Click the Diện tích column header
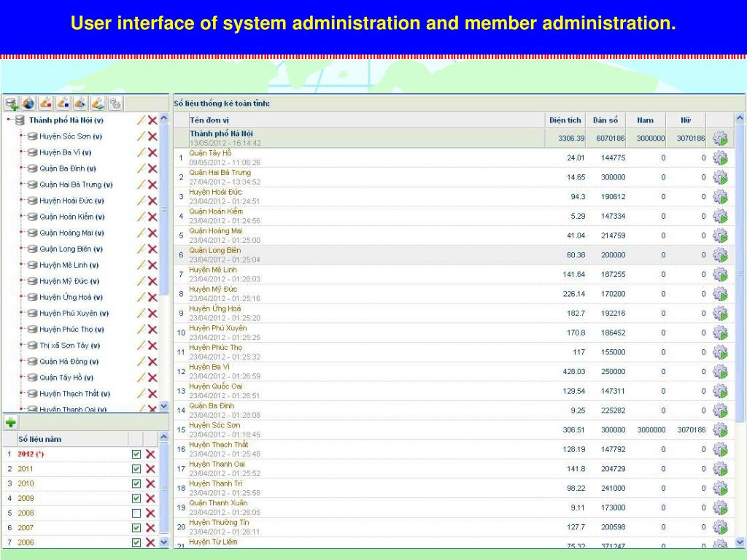 (x=565, y=120)
